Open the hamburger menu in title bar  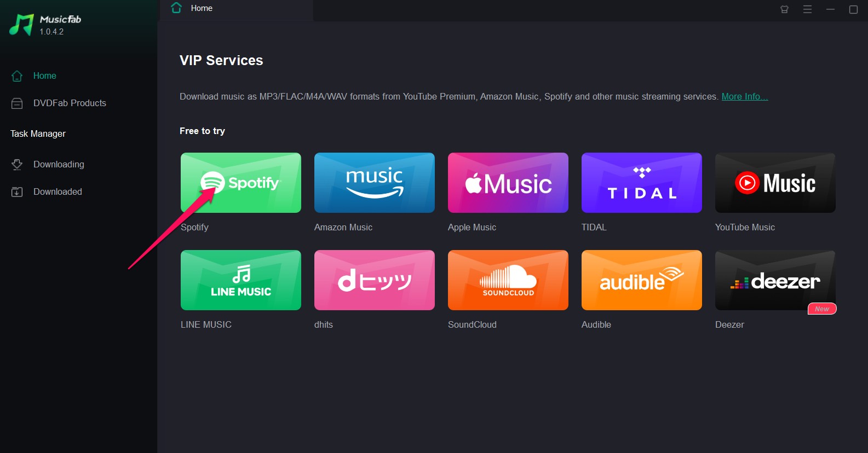(807, 9)
